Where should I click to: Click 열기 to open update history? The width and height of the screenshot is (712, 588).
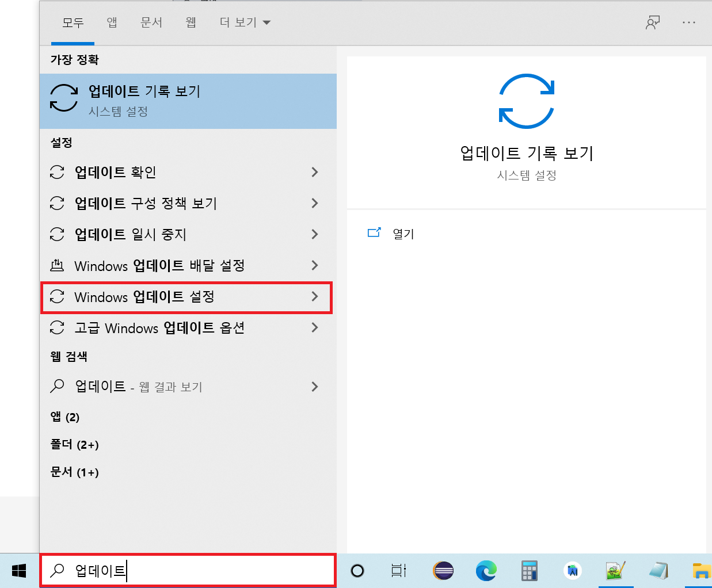point(403,234)
